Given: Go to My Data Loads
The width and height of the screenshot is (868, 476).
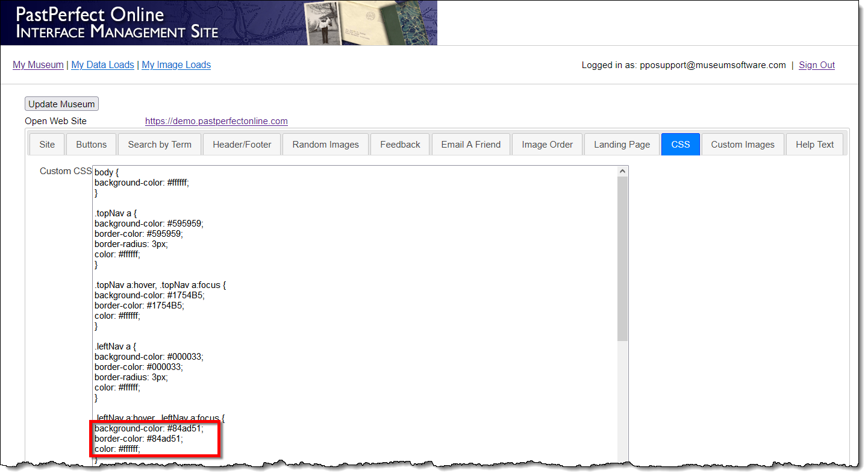Looking at the screenshot, I should click(102, 64).
